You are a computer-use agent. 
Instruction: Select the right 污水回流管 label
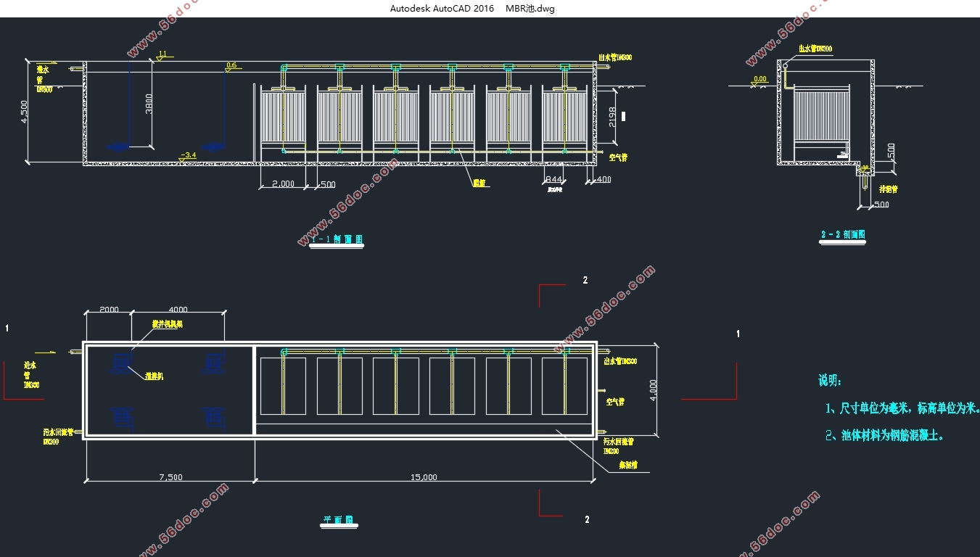(x=619, y=445)
